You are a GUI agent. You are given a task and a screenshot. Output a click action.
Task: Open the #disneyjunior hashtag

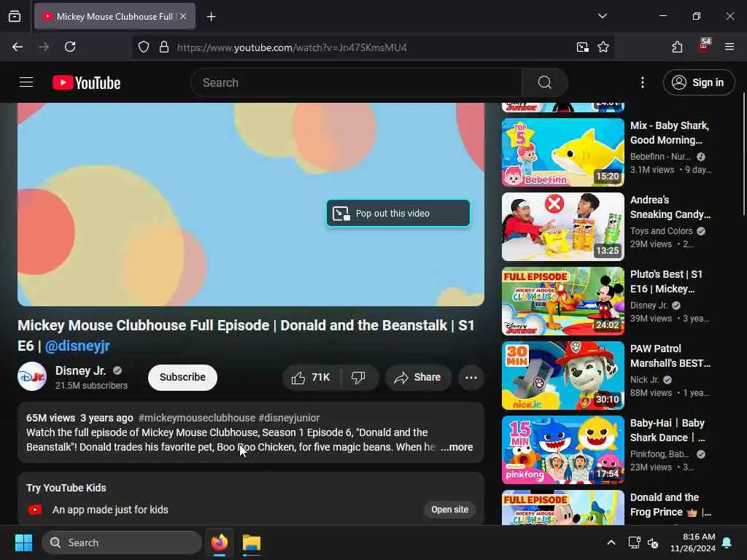[x=289, y=418]
